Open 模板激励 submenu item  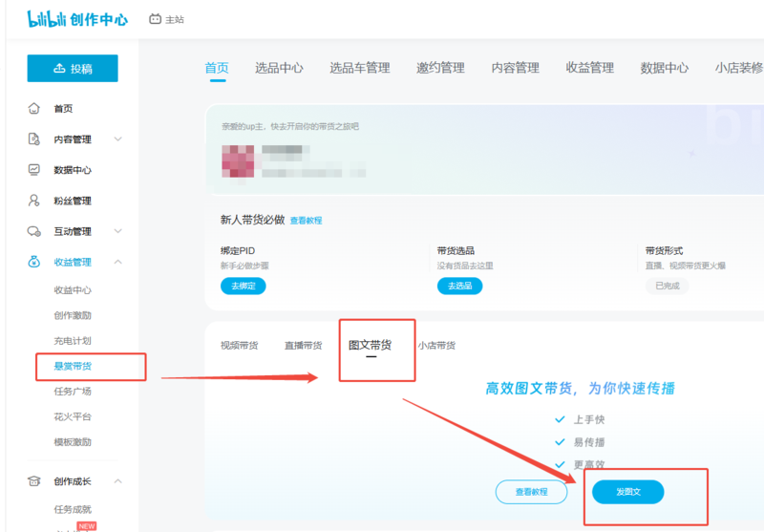[x=73, y=442]
